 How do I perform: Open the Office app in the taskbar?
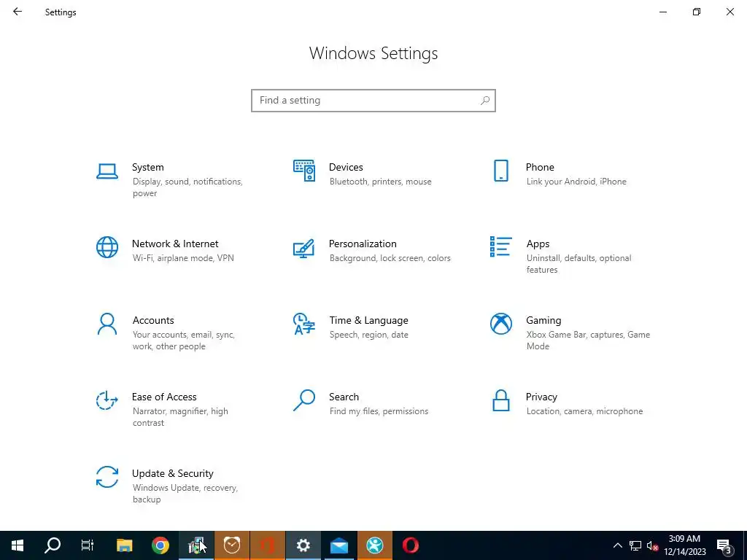tap(268, 545)
